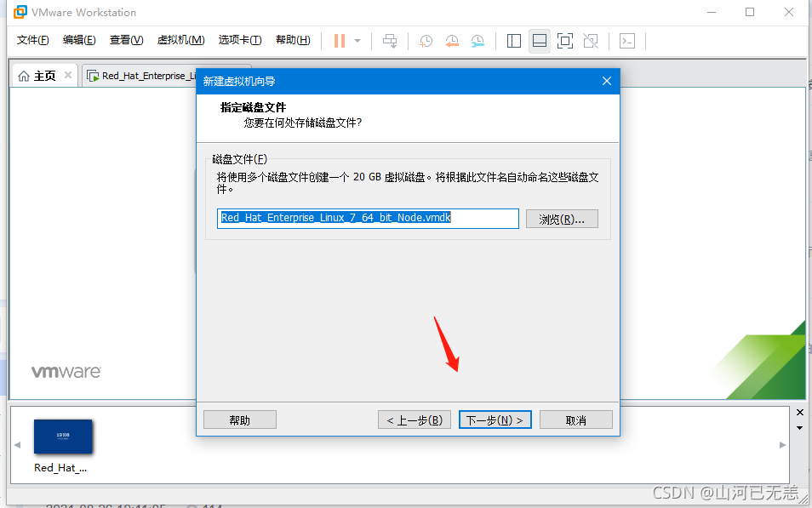Click the 浏览(R)... button

(562, 219)
